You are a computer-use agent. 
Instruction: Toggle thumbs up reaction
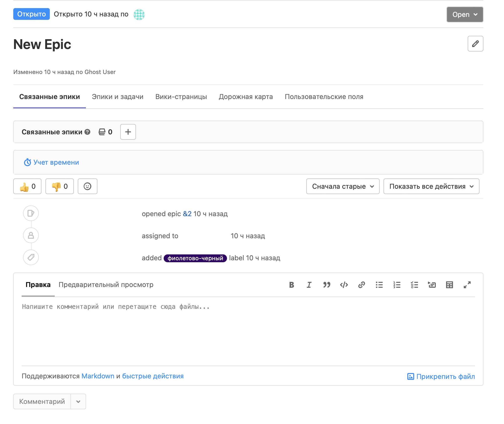pos(27,187)
